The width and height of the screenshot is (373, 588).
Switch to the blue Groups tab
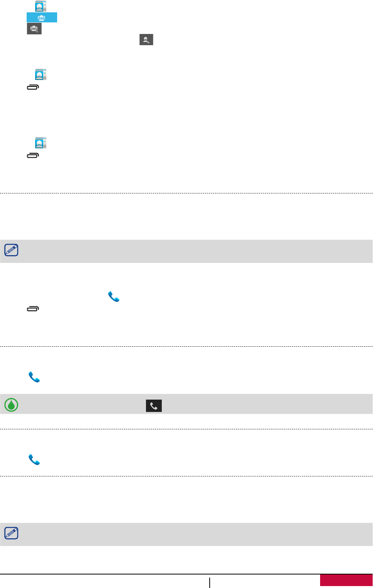[x=42, y=17]
